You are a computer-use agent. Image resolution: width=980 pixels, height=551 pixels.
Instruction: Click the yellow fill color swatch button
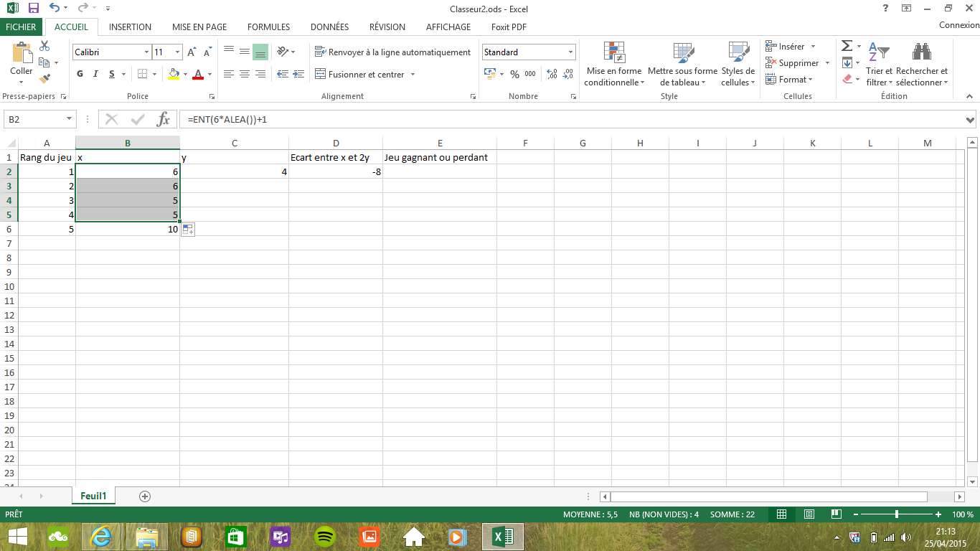173,74
